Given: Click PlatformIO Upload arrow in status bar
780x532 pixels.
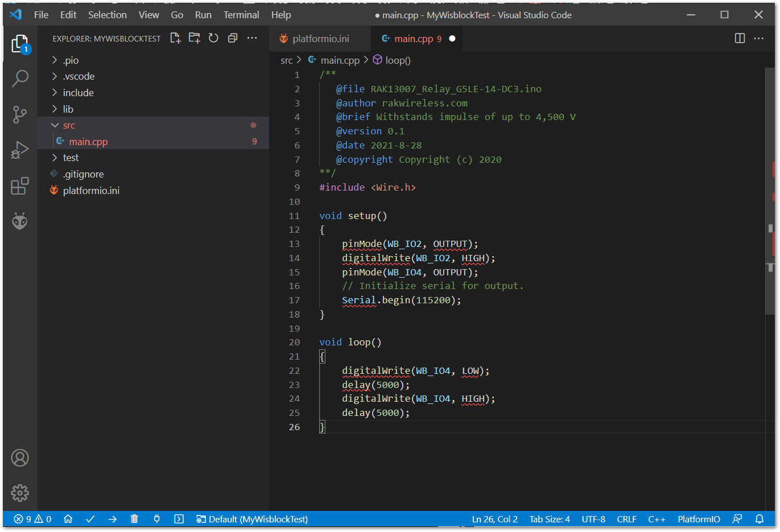Looking at the screenshot, I should pyautogui.click(x=112, y=519).
